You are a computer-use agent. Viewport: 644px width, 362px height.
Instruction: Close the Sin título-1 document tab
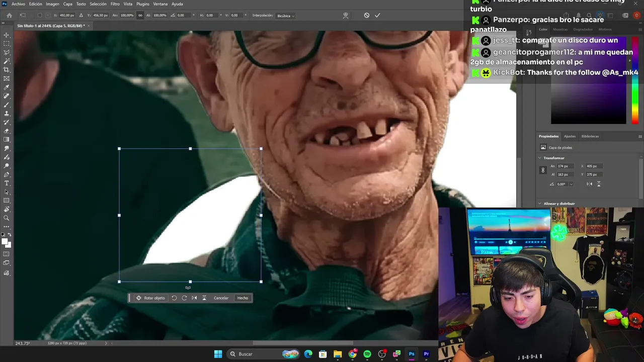[x=89, y=26]
